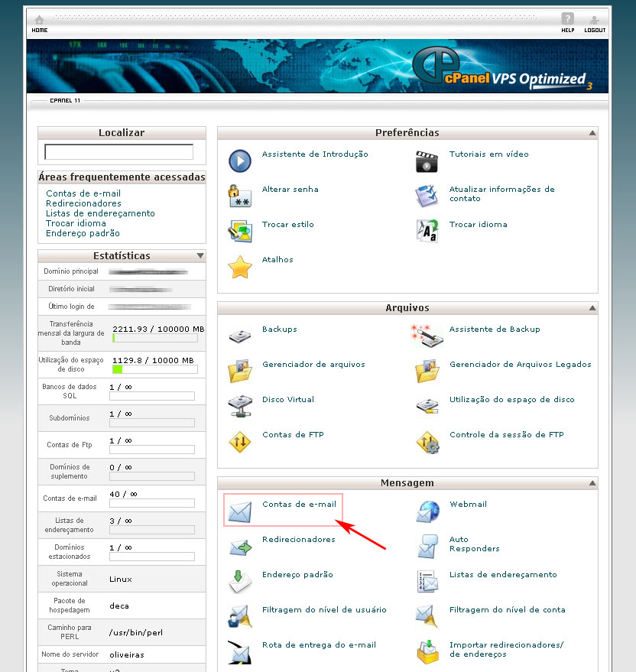This screenshot has height=672, width=636.
Task: Click the Atalhos star icon
Action: coord(240,267)
